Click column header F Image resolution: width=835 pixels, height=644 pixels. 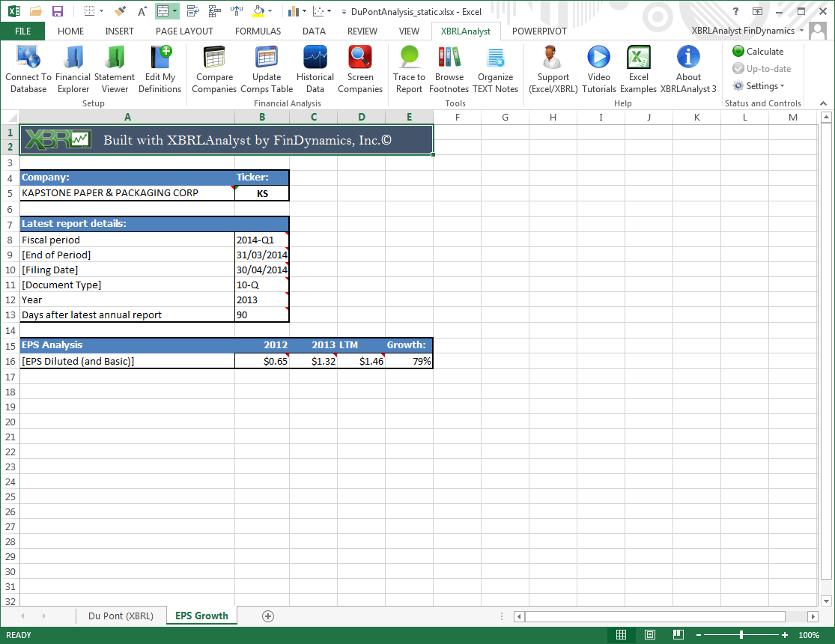[457, 117]
